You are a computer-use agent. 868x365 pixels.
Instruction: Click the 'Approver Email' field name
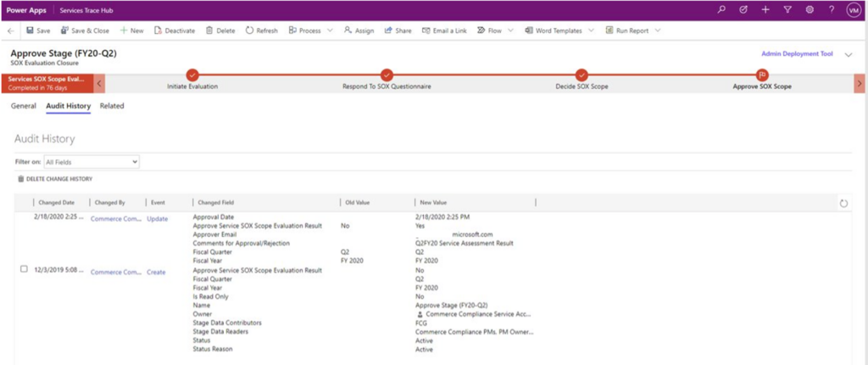click(x=214, y=235)
